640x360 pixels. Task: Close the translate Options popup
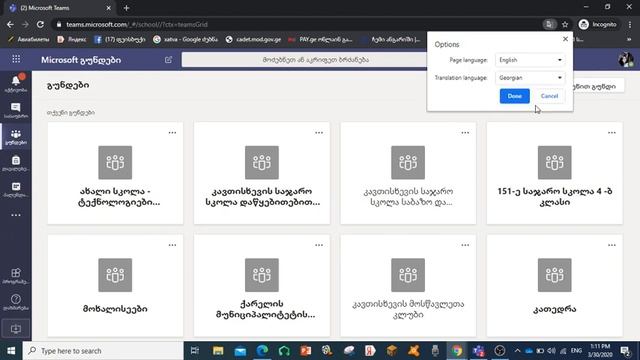click(565, 39)
